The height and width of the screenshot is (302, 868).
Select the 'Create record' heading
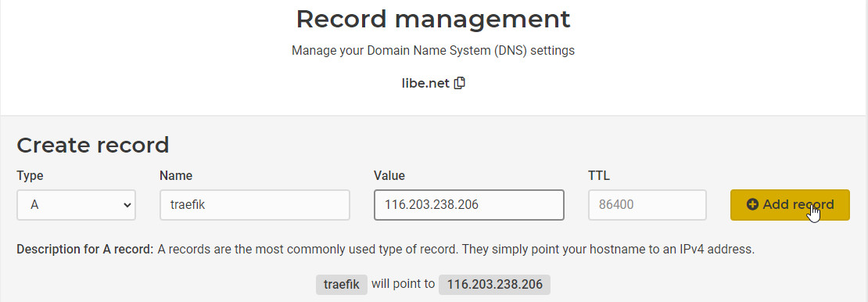tap(93, 146)
